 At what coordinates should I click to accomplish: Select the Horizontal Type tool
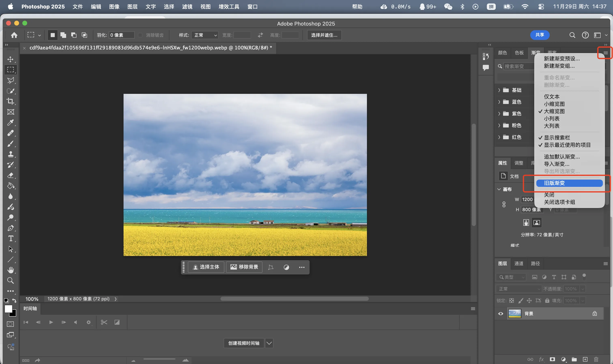(10, 238)
